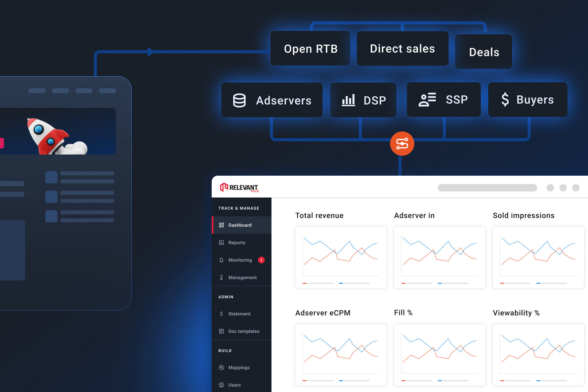Click the Users person icon
The height and width of the screenshot is (392, 588).
(x=221, y=385)
